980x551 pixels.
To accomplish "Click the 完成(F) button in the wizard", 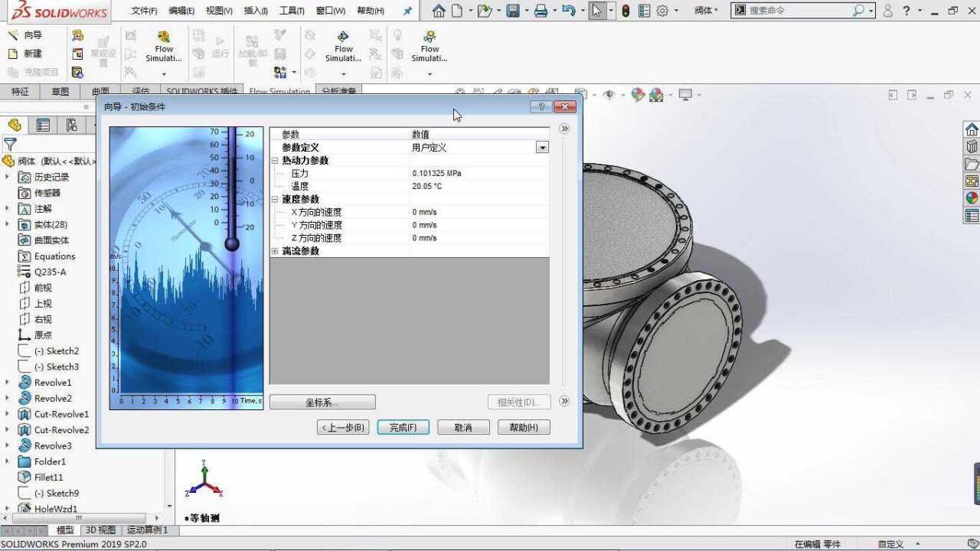I will coord(403,427).
